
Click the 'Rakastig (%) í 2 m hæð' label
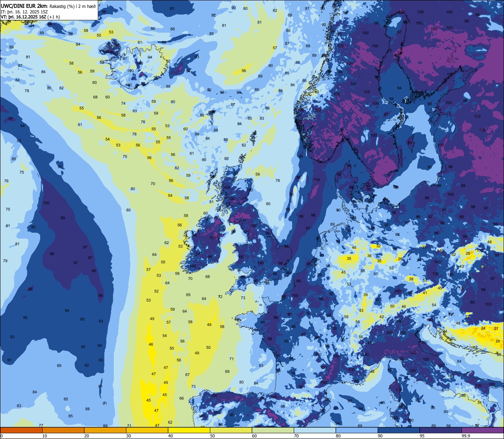coord(72,6)
